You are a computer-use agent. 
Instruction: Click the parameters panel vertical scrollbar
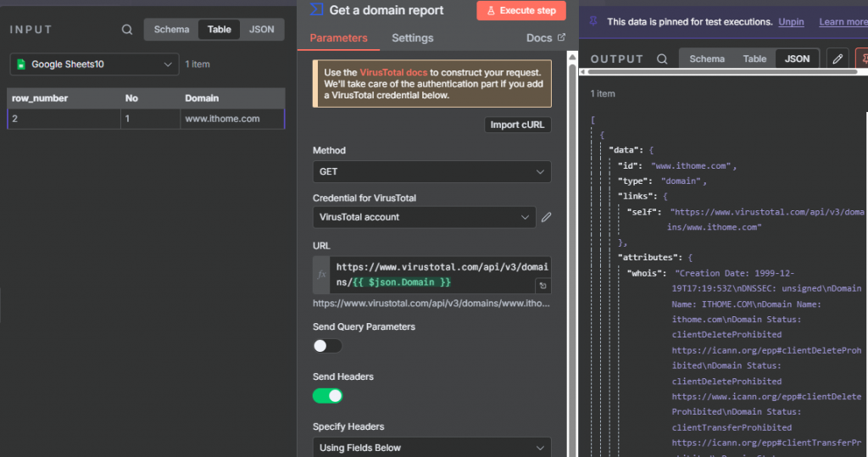pyautogui.click(x=572, y=255)
